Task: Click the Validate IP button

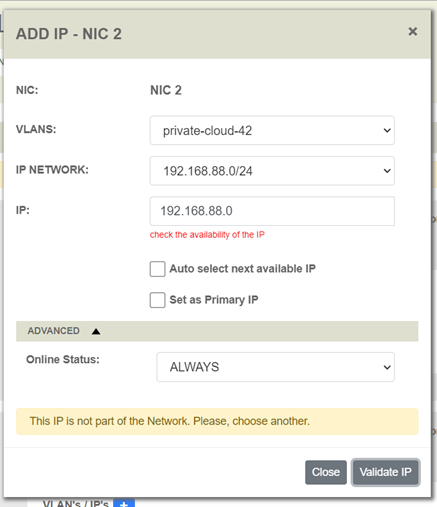Action: 385,472
